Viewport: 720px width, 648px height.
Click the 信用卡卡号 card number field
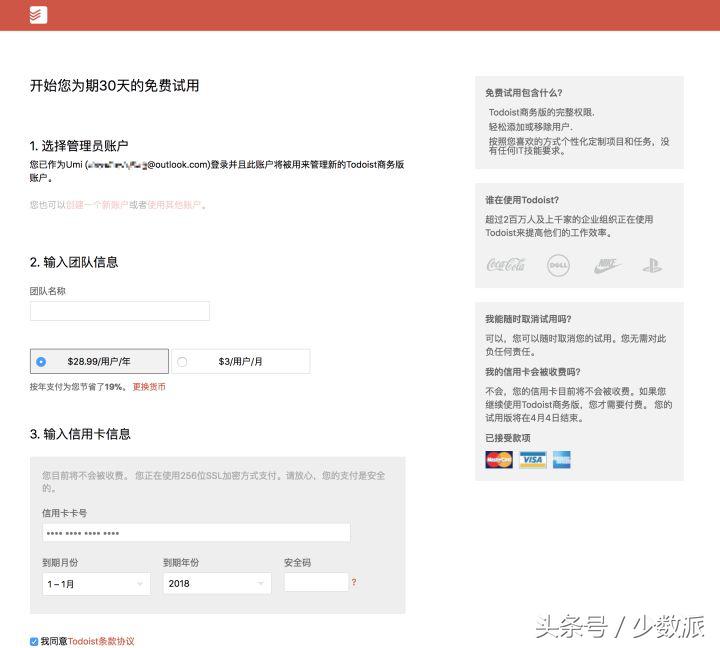pyautogui.click(x=197, y=533)
